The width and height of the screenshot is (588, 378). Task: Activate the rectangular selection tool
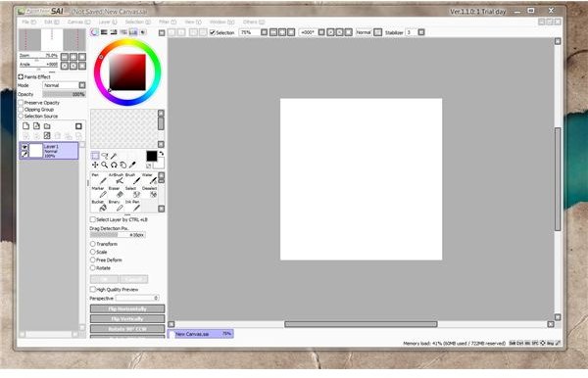pos(95,156)
